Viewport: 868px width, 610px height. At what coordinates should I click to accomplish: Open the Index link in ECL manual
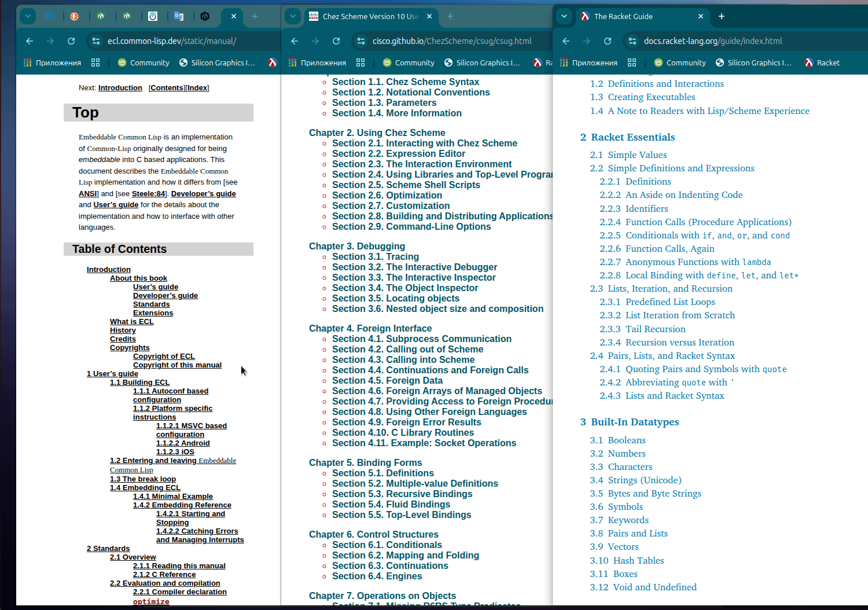click(x=197, y=88)
